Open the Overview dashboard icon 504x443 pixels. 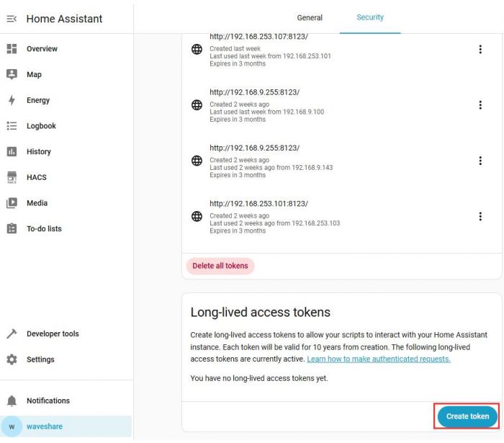12,49
